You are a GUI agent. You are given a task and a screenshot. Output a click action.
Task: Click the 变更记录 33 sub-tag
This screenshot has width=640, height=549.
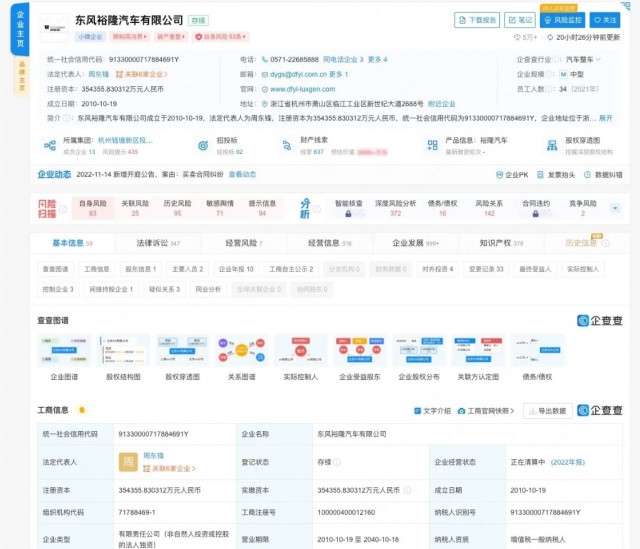(486, 269)
